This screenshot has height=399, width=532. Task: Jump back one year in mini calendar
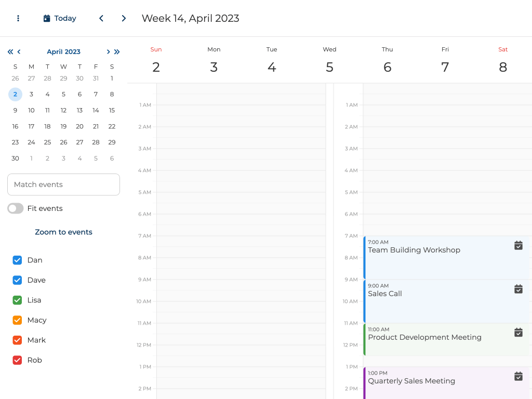[x=10, y=51]
